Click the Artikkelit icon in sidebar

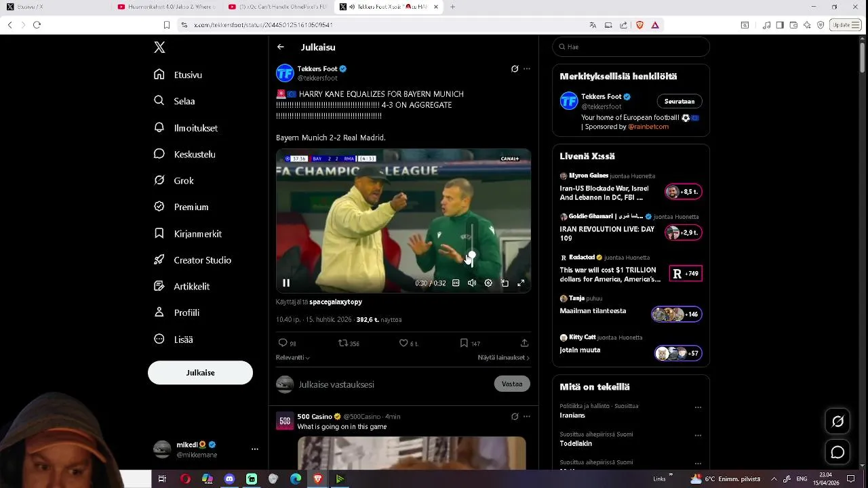[159, 286]
